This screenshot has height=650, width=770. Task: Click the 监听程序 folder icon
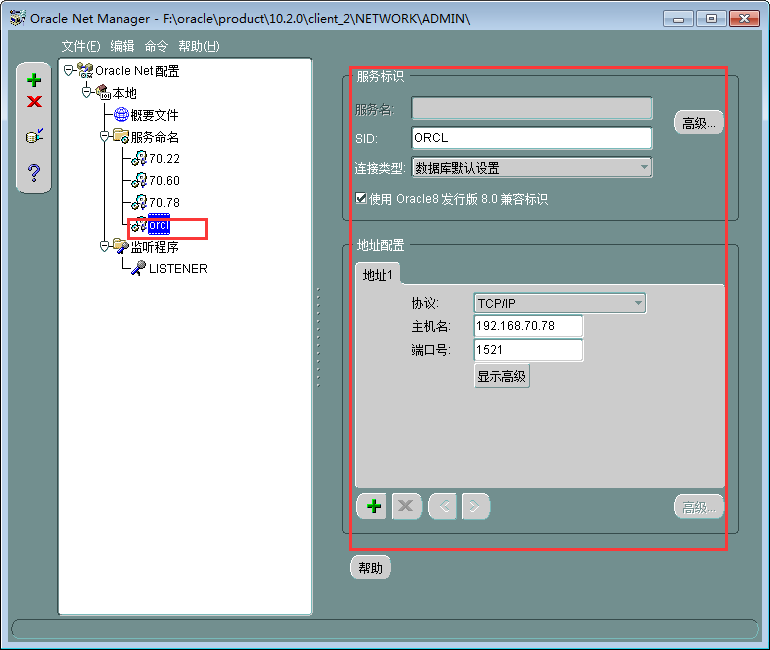coord(121,246)
